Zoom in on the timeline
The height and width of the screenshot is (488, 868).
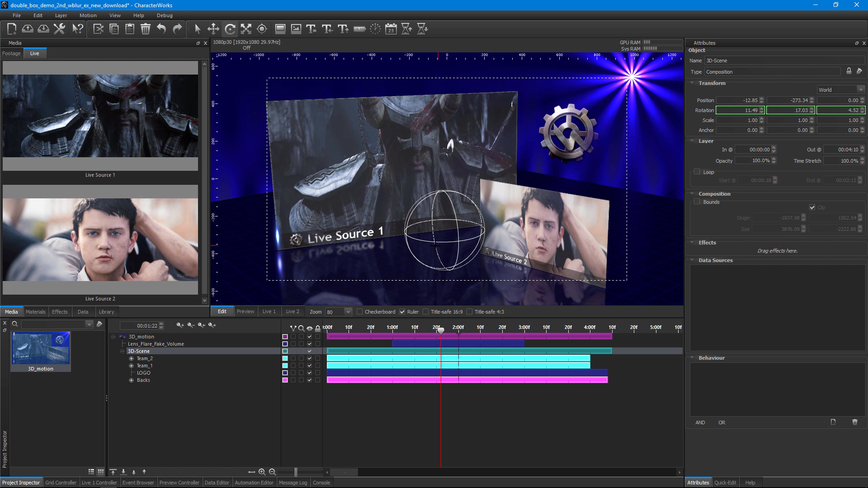262,472
